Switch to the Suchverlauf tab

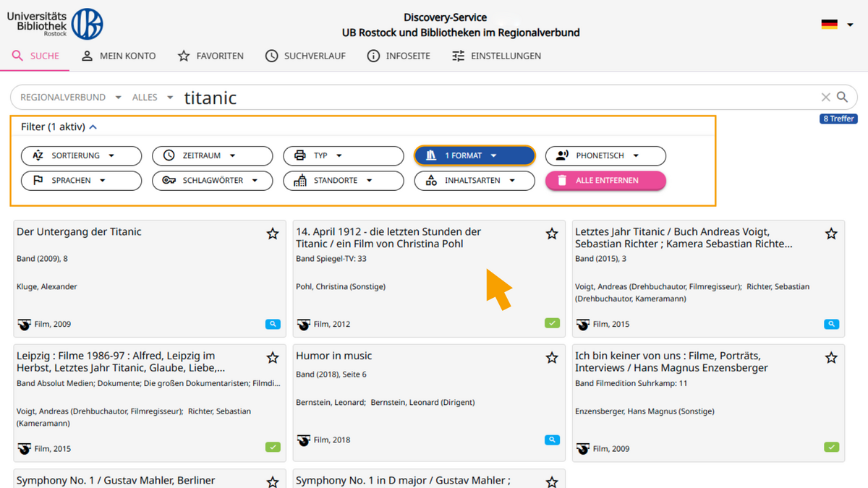(x=305, y=56)
